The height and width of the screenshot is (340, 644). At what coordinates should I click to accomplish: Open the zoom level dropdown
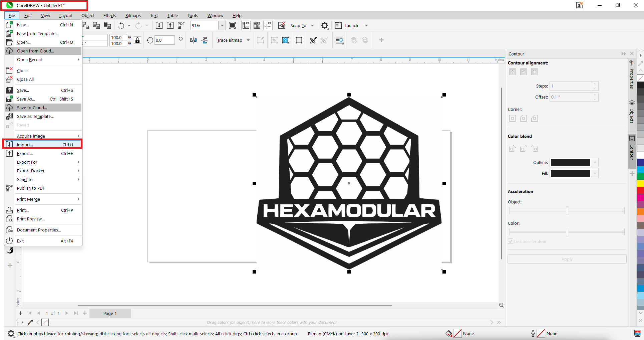pyautogui.click(x=222, y=25)
